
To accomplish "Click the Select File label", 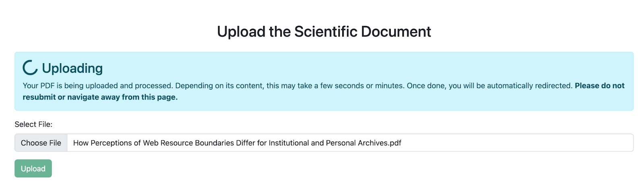I will pos(33,124).
